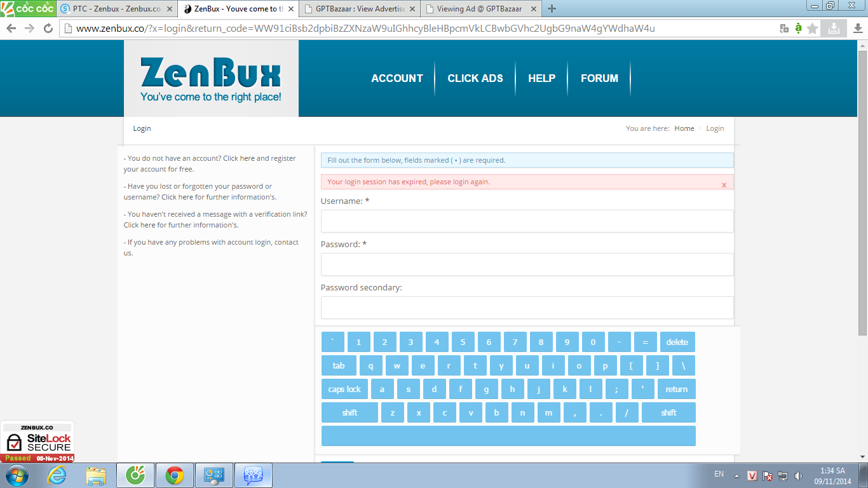Click the browser forward arrow
This screenshot has height=488, width=868.
[x=29, y=29]
